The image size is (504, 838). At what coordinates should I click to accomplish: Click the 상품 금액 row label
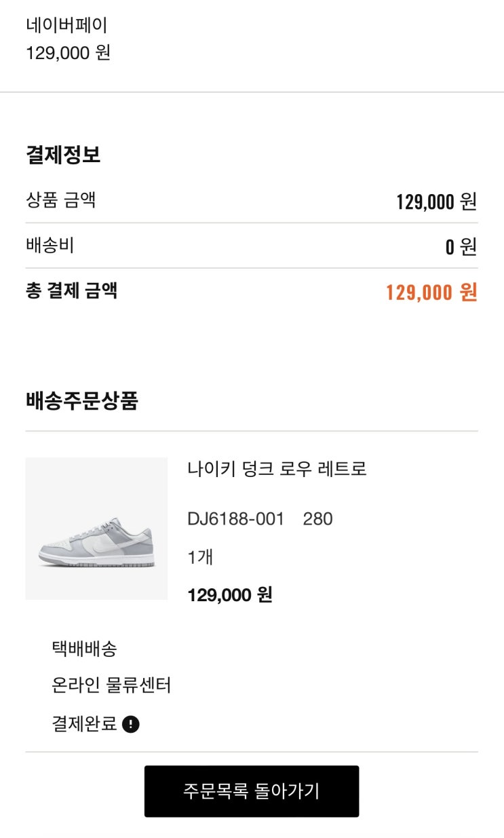click(x=60, y=200)
